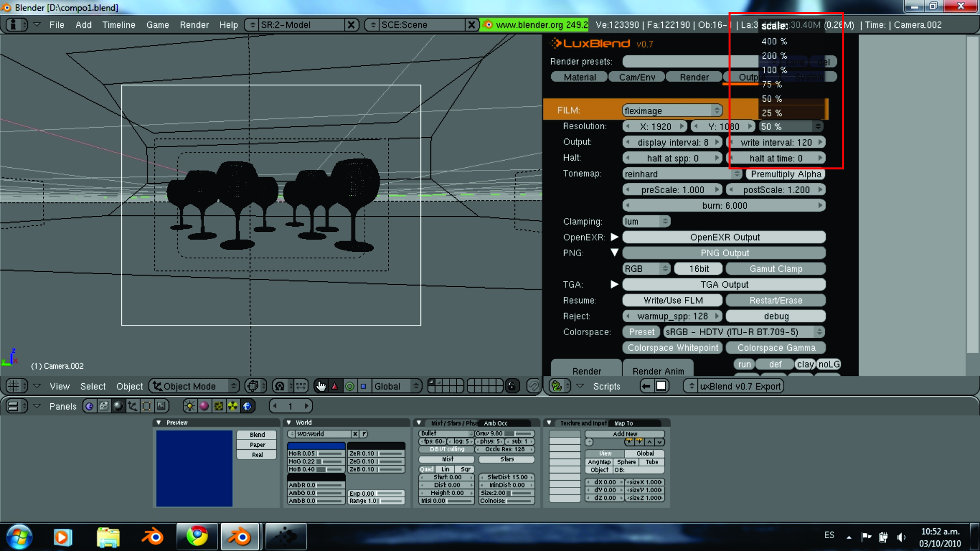Open the Select menu in 3D view header
This screenshot has width=980, height=551.
coord(93,386)
